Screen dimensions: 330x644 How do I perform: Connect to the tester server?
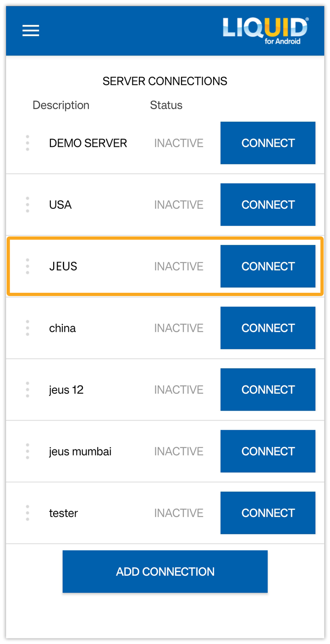tap(268, 513)
